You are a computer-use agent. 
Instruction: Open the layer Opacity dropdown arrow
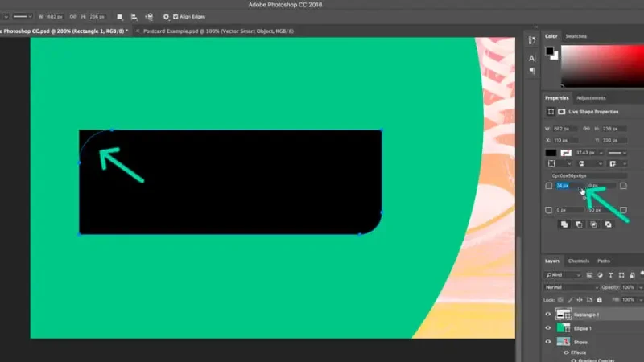[641, 287]
